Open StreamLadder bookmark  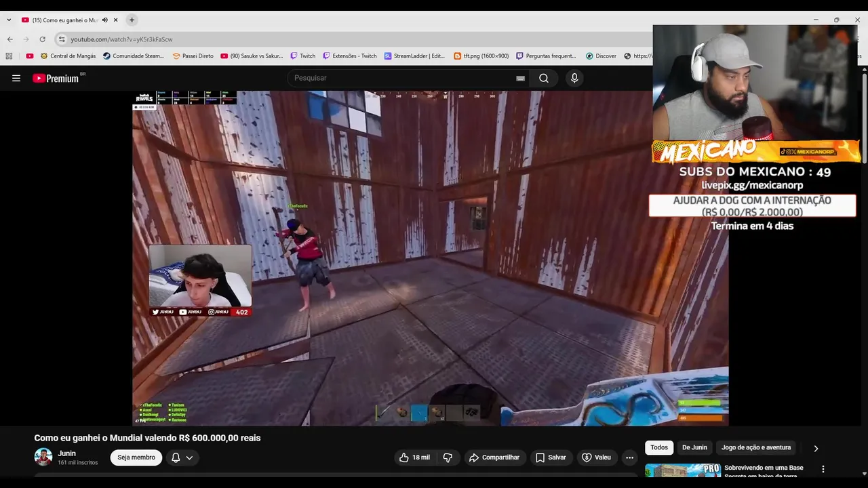point(414,56)
